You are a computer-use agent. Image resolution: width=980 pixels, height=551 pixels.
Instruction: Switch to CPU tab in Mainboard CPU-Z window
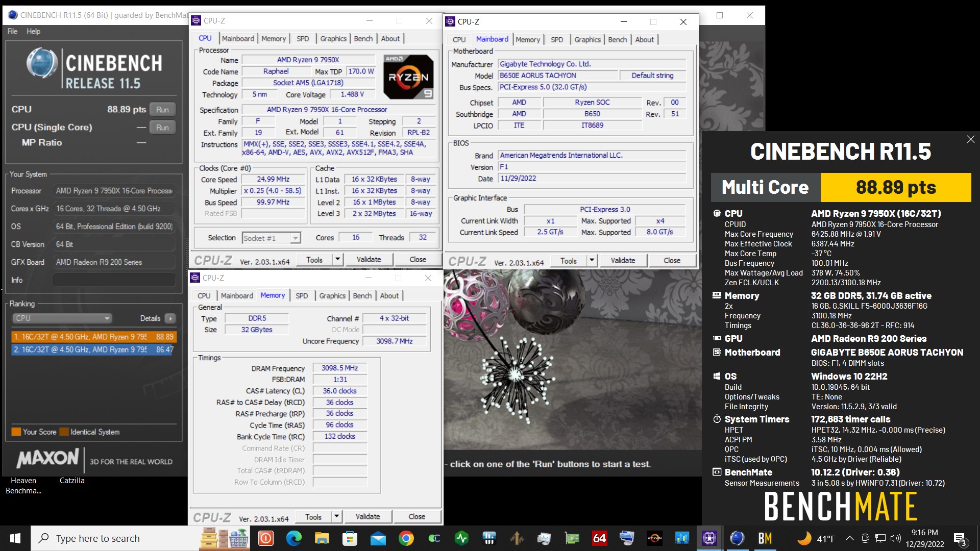(459, 40)
